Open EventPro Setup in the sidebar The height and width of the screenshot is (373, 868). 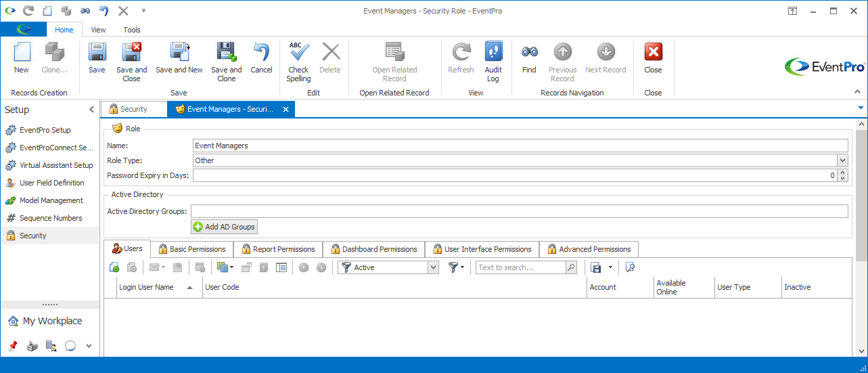(x=51, y=130)
